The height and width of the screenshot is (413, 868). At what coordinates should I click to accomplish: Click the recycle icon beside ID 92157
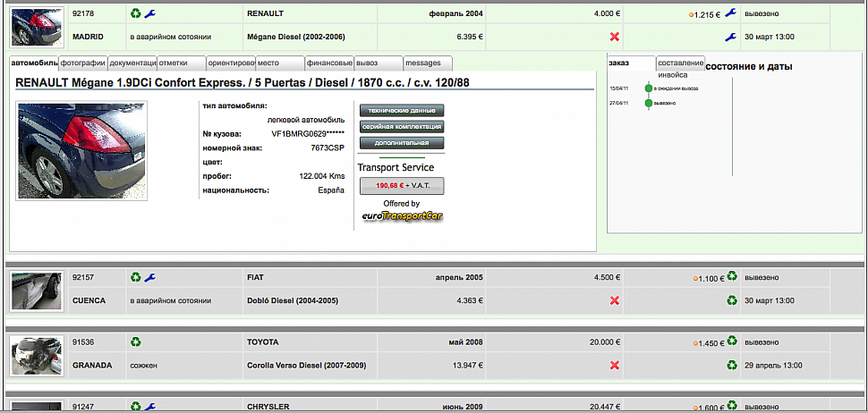[x=136, y=277]
